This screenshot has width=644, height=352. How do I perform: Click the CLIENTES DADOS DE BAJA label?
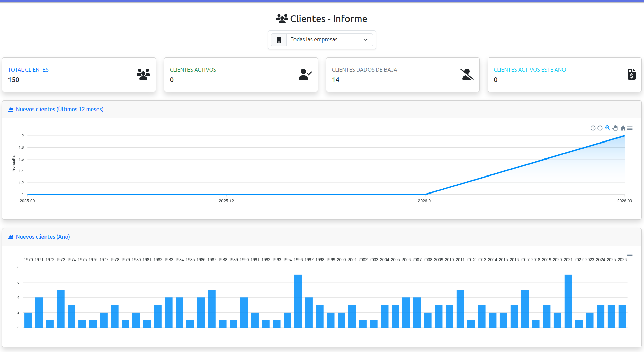point(364,70)
